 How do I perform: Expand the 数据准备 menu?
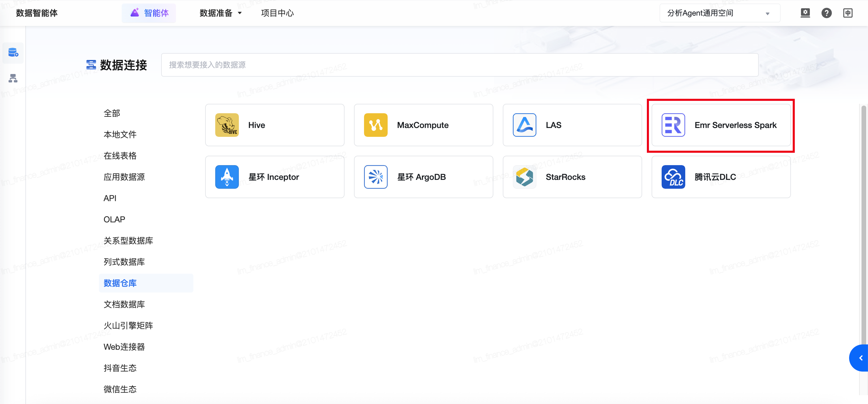pos(220,13)
